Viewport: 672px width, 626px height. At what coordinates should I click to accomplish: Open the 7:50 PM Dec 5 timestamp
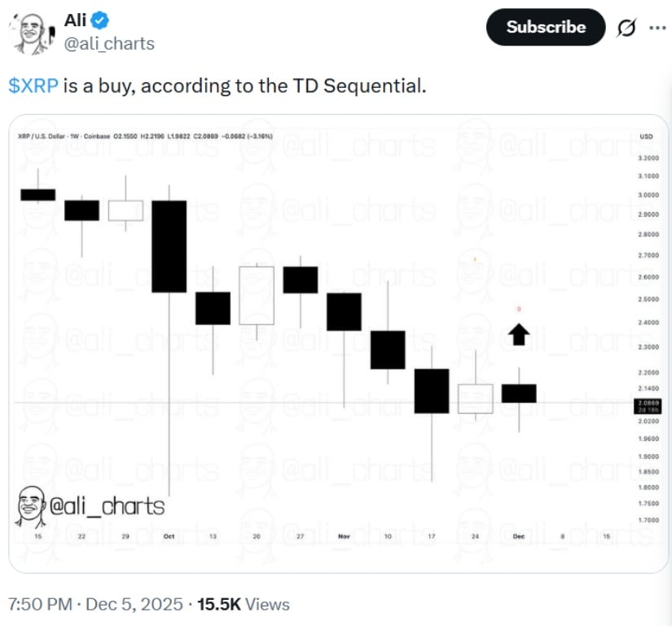pyautogui.click(x=93, y=604)
